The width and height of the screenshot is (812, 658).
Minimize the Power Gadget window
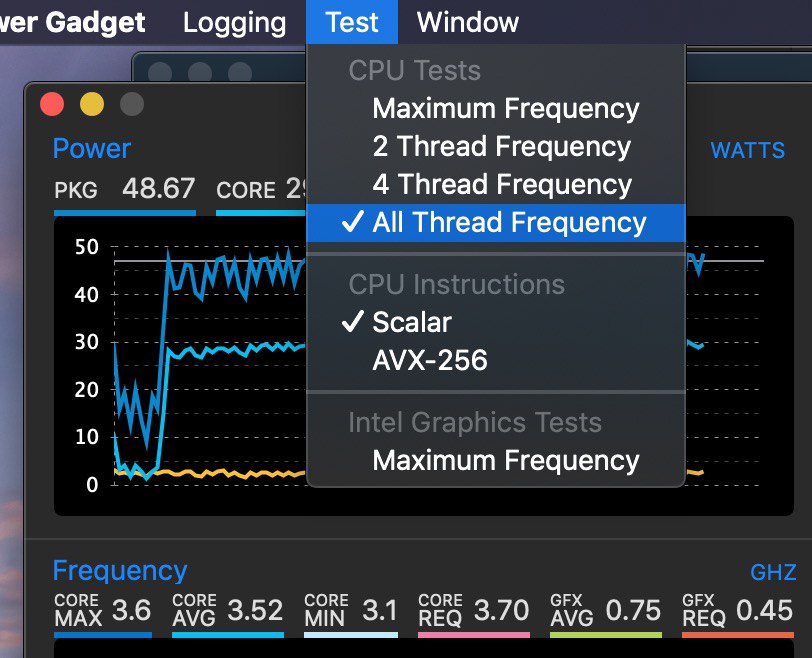[92, 104]
